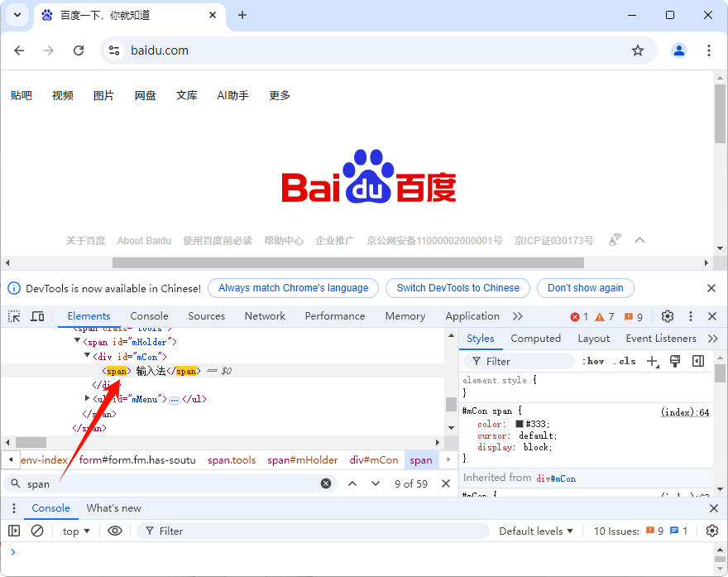
Task: Open the (index):64 source link
Action: click(685, 412)
